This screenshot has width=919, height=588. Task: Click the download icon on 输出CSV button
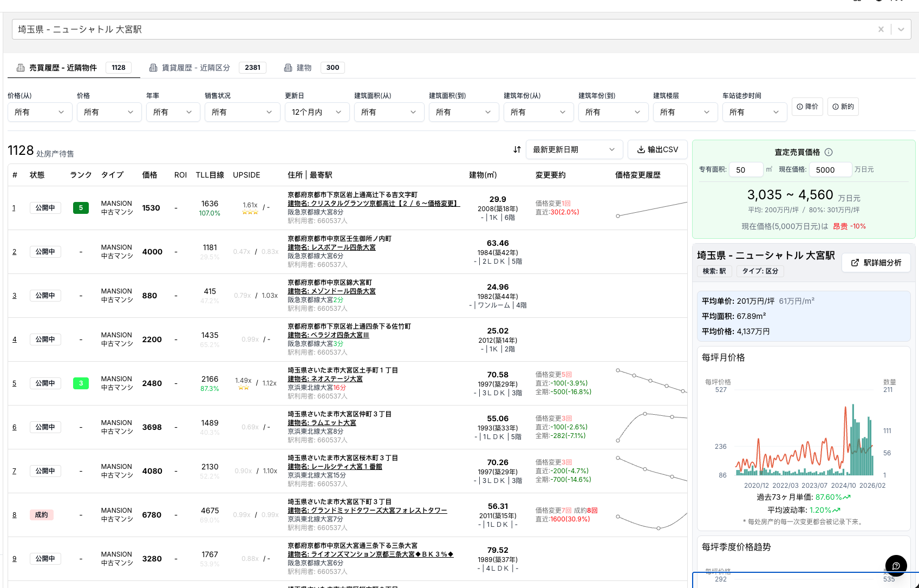[x=641, y=149]
